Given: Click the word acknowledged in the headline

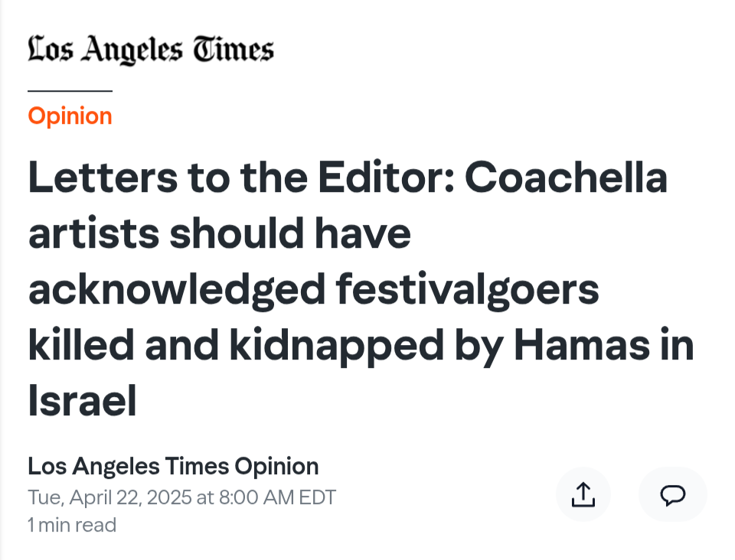Looking at the screenshot, I should 177,290.
